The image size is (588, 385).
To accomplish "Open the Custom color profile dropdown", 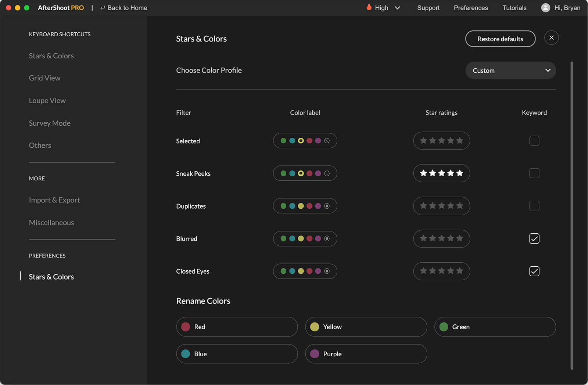I will click(x=510, y=71).
